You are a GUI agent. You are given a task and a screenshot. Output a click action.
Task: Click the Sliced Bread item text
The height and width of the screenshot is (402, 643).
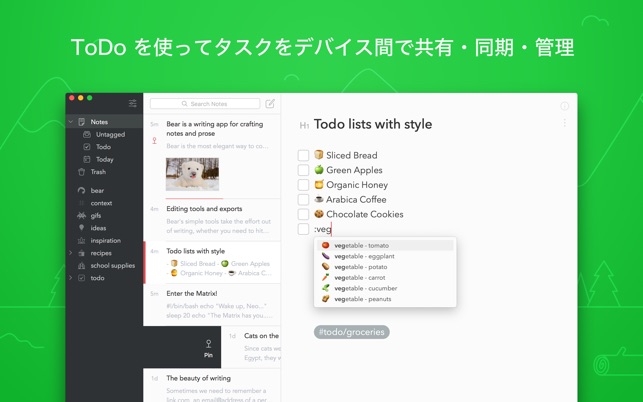coord(351,155)
